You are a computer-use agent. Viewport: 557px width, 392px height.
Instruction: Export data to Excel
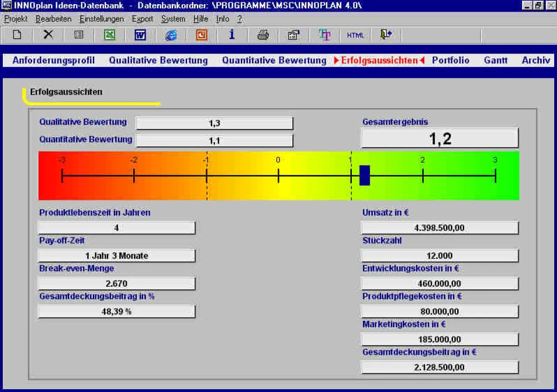110,34
